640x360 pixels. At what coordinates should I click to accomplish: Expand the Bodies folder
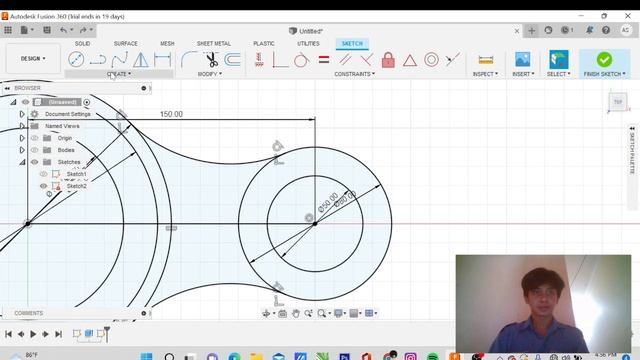tap(22, 150)
